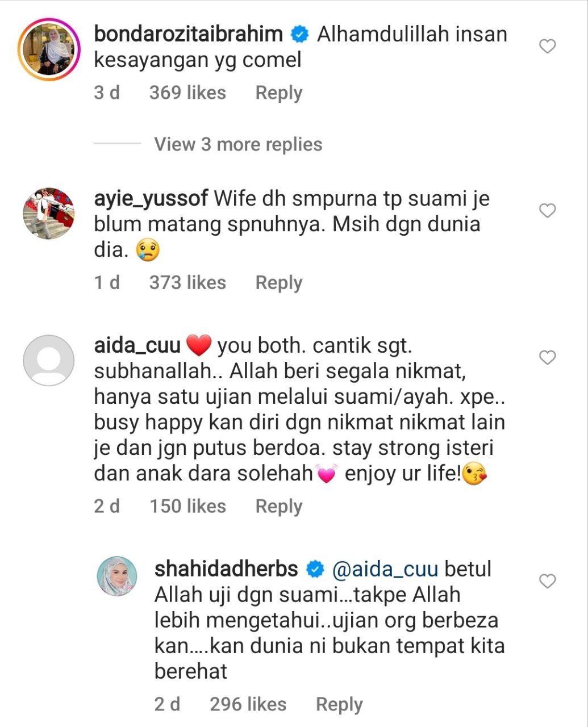The height and width of the screenshot is (727, 588).
Task: Open bondarozitaibrahim's profile picture
Action: click(49, 49)
